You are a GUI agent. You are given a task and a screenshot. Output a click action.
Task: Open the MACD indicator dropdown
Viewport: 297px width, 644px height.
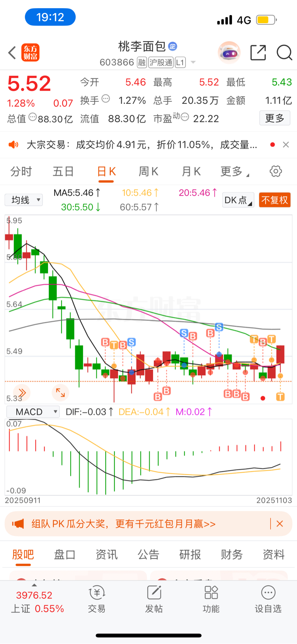tap(33, 412)
